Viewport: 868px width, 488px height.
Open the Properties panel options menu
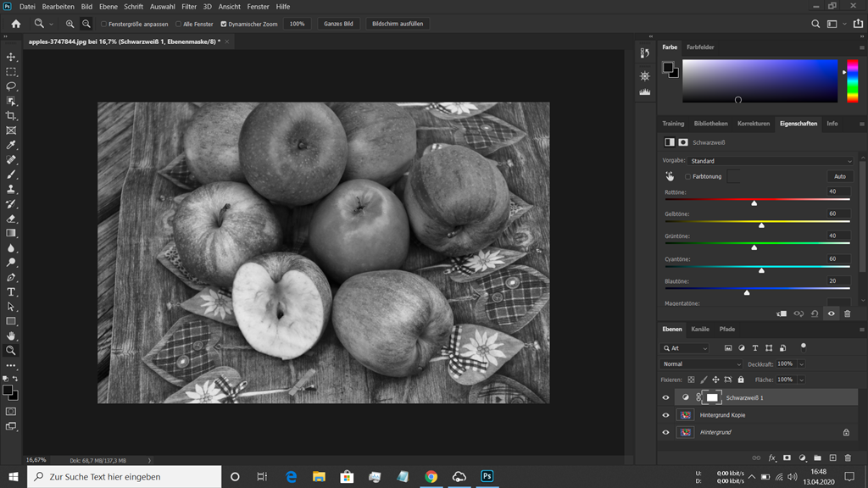(861, 124)
